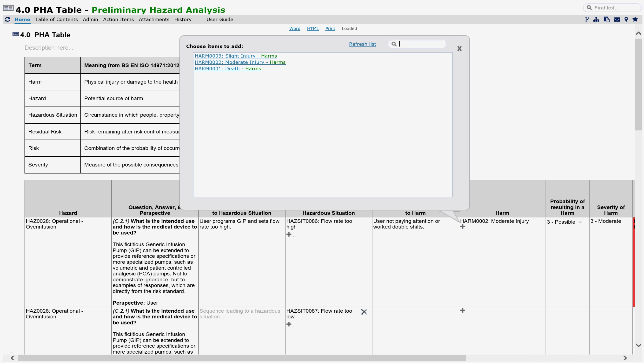Click the copy documents icon
The height and width of the screenshot is (363, 644).
click(606, 19)
